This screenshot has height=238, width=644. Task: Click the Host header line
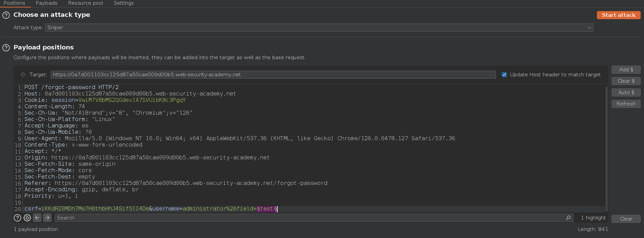point(130,94)
